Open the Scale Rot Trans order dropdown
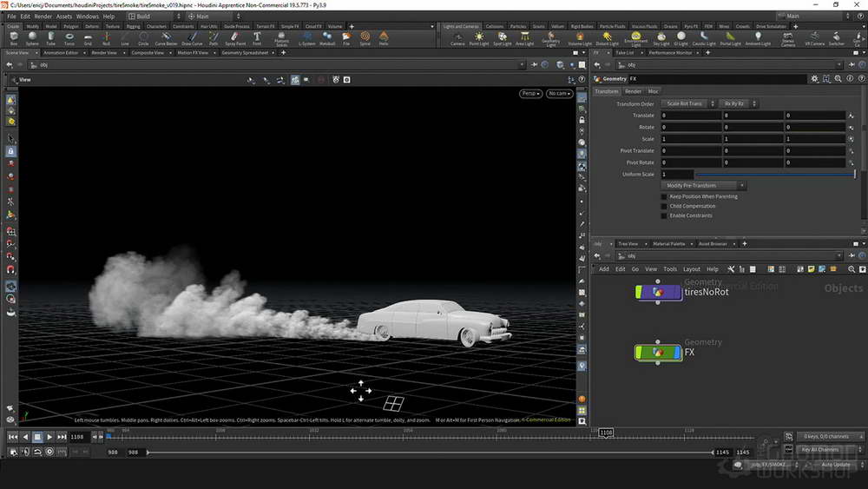This screenshot has height=489, width=868. (687, 103)
